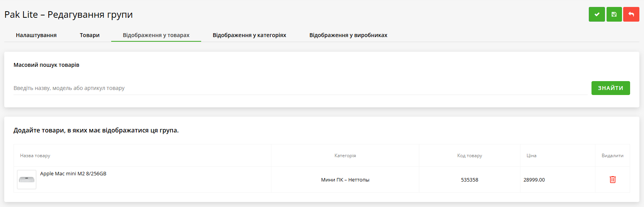Screen dimensions: 644x207
Task: Open the Налаштування tab
Action: [36, 35]
